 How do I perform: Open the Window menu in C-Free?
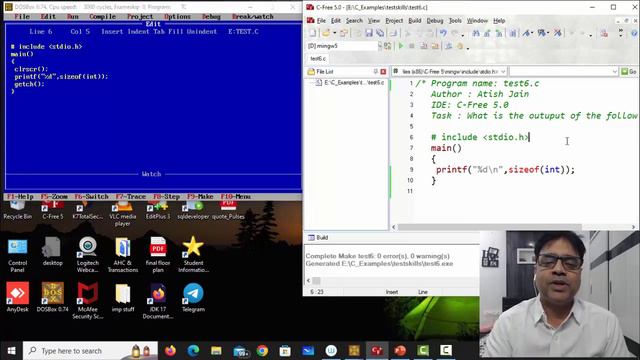click(x=477, y=20)
